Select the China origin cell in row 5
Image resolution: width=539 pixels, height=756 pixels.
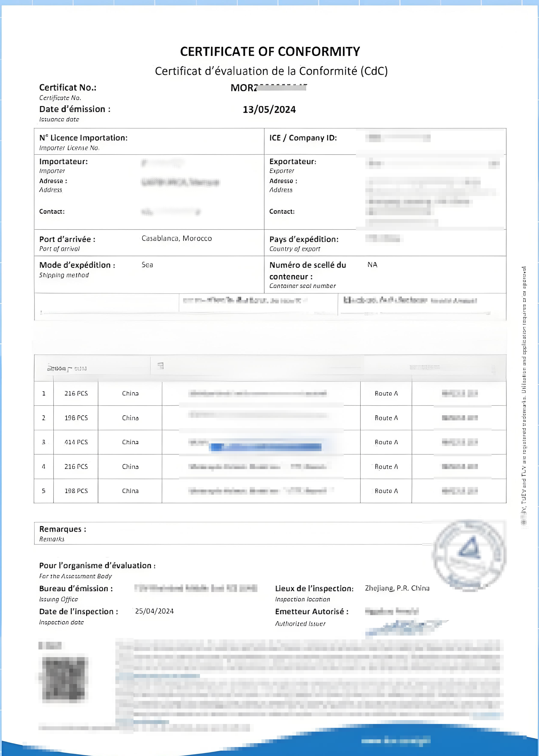(x=130, y=491)
